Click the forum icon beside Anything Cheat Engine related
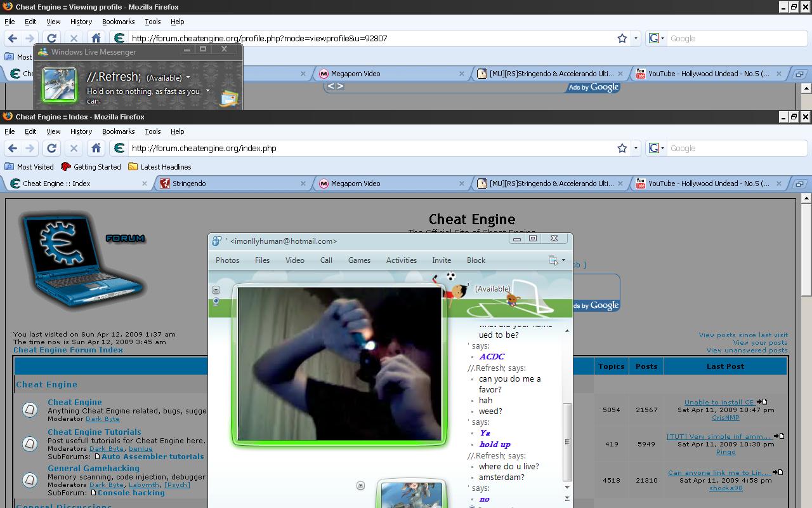Image resolution: width=812 pixels, height=508 pixels. click(30, 410)
